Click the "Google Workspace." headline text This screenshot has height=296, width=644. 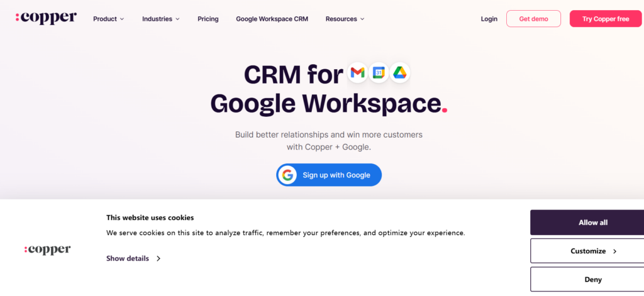click(x=325, y=102)
